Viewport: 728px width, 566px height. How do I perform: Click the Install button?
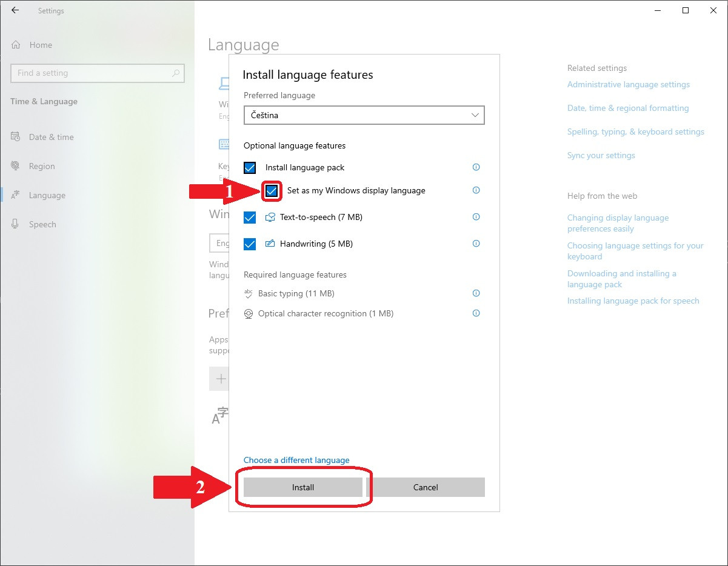(x=303, y=487)
